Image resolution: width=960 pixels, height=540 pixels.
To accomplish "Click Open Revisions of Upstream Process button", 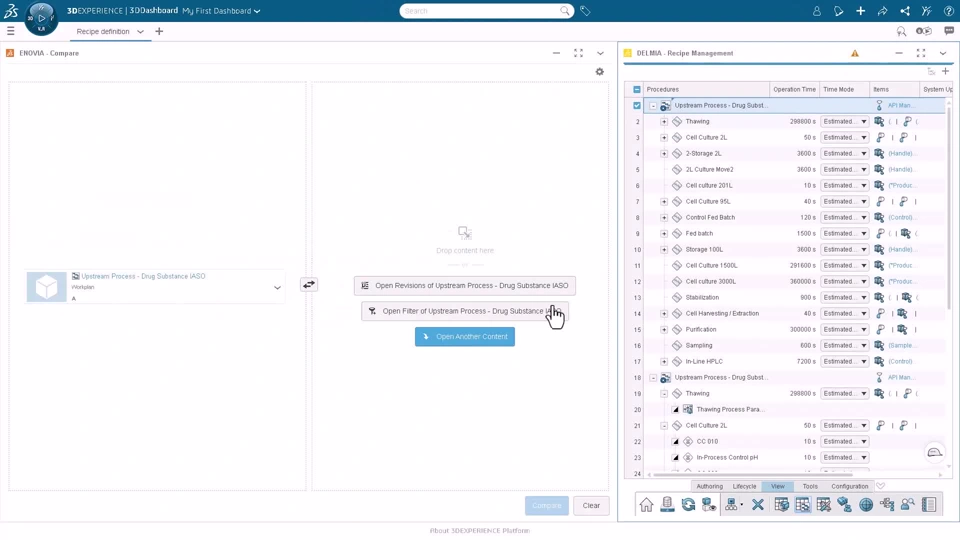I will (x=465, y=285).
